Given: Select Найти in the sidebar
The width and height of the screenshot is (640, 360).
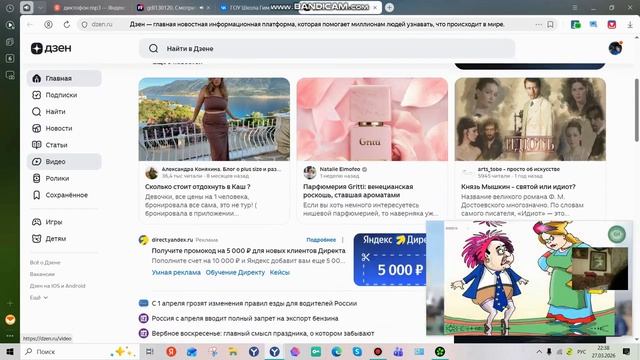Looking at the screenshot, I should 64,111.
